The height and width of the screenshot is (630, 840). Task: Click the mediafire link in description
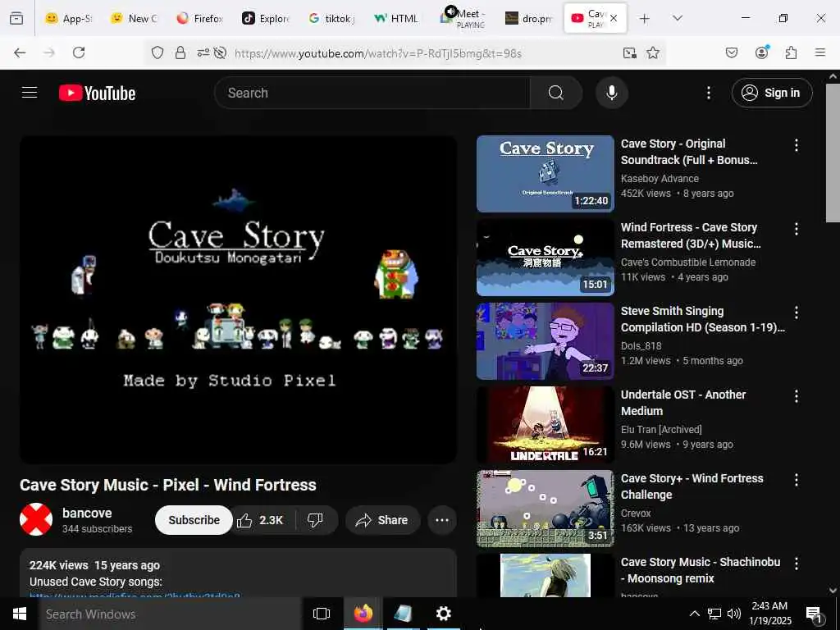pyautogui.click(x=135, y=596)
